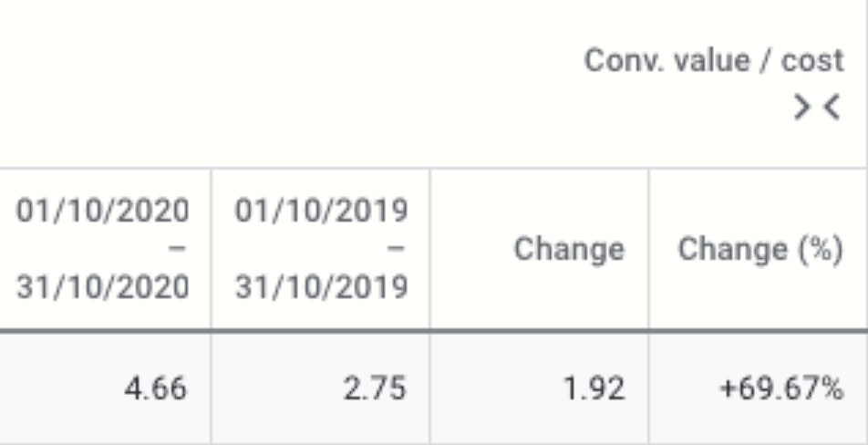Click the divider between Change and Change (%) headers
This screenshot has width=868, height=445.
coord(648,249)
